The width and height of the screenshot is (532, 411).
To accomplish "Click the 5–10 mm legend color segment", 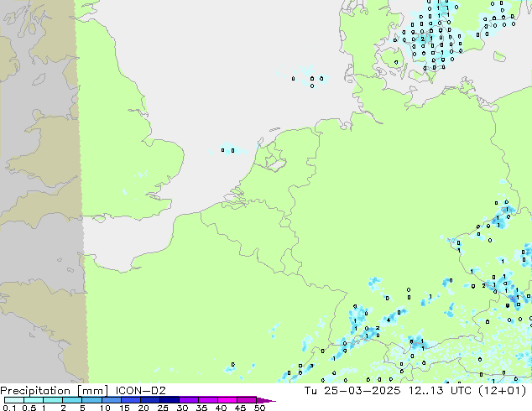I will [x=91, y=400].
